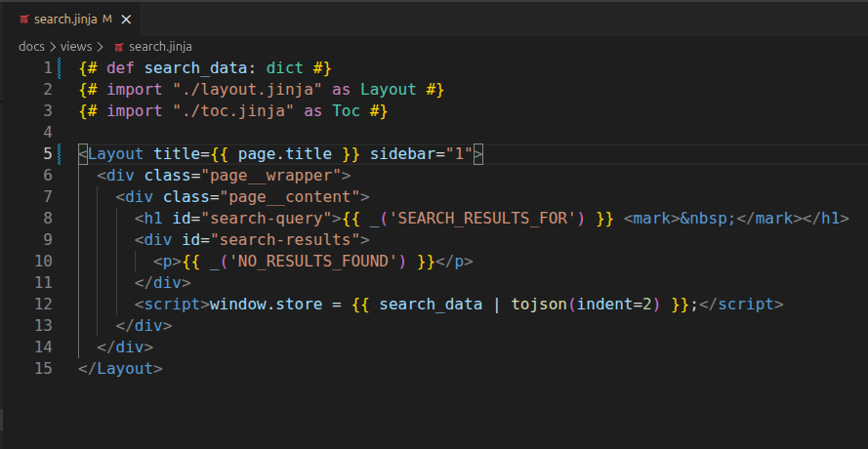Click the Jinja file icon in tab
Screen dimensions: 868x449
point(23,20)
